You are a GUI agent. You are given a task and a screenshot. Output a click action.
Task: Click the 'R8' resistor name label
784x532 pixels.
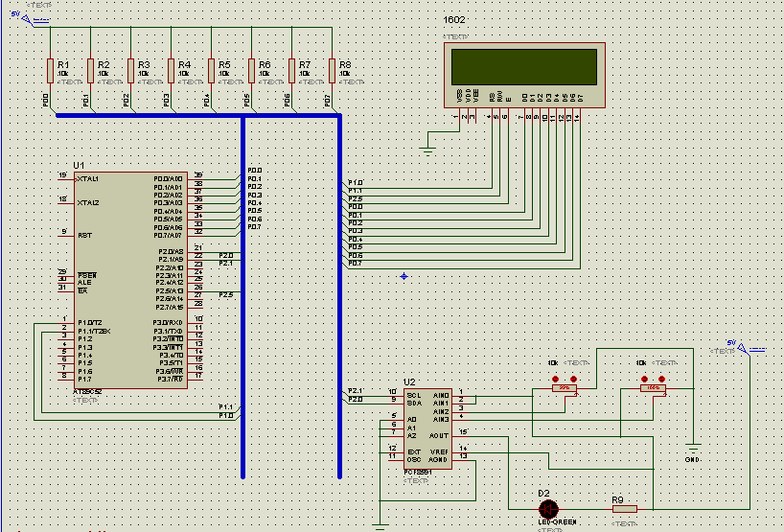[345, 65]
